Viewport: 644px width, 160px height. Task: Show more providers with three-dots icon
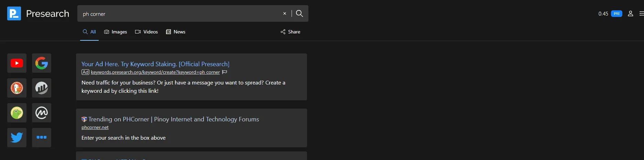42,138
